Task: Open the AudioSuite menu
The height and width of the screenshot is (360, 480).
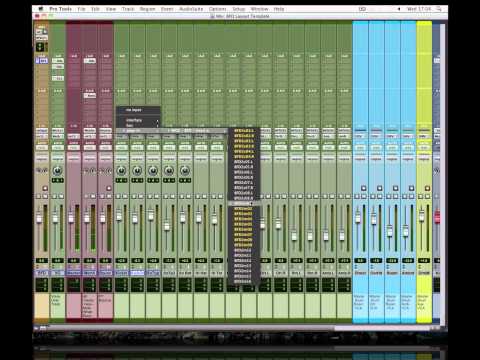Action: point(191,9)
